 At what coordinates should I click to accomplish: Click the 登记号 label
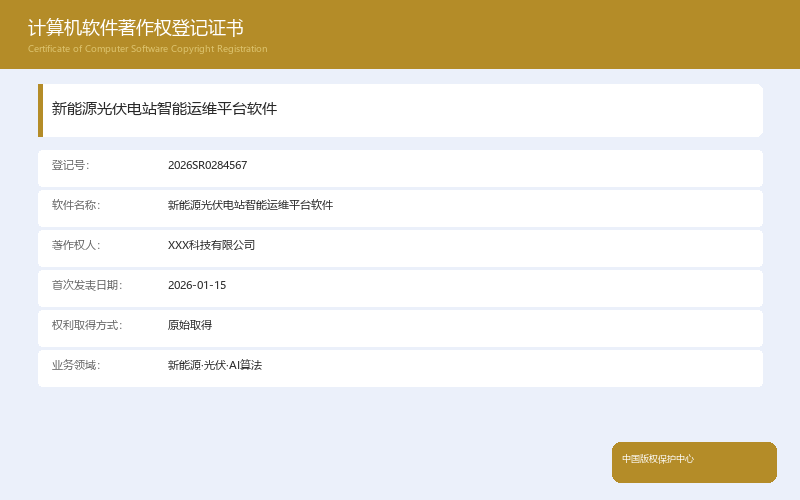70,165
